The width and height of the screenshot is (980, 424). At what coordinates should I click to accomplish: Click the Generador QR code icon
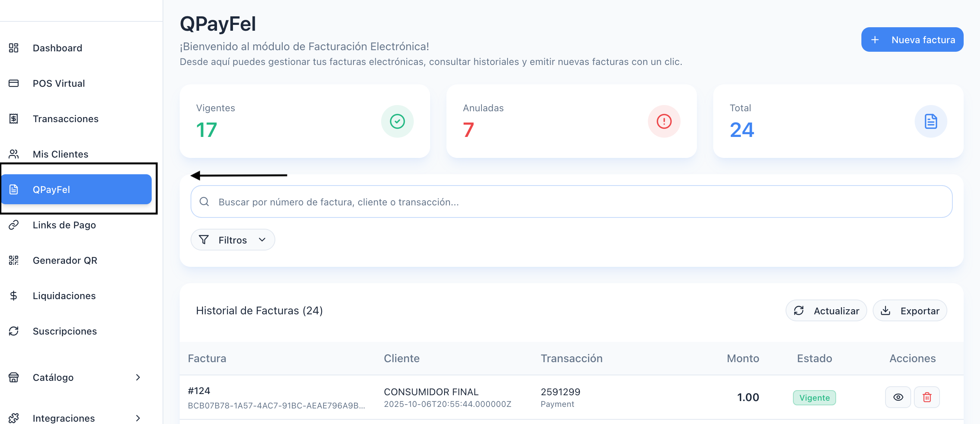(x=14, y=260)
